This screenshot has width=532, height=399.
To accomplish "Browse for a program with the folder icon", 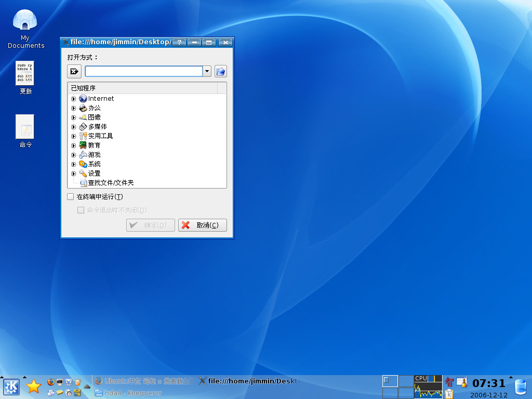I will (221, 71).
